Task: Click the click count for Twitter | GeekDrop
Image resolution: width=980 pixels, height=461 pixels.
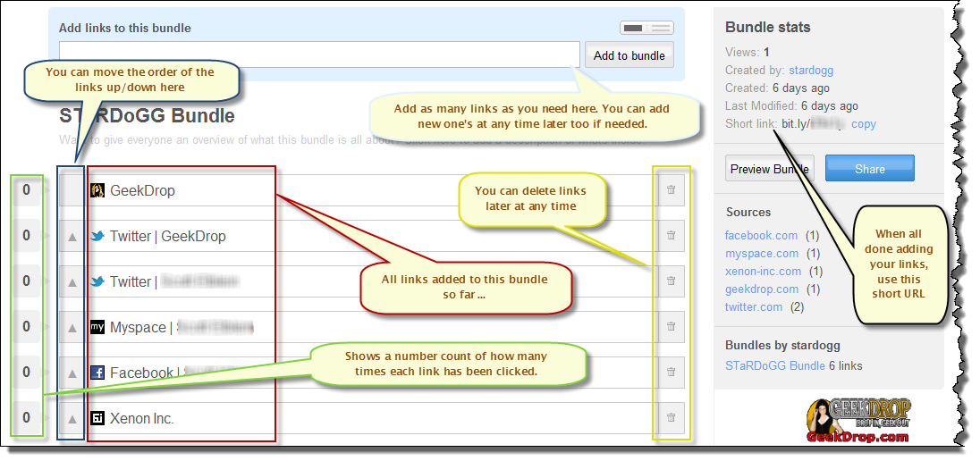Action: pos(26,236)
